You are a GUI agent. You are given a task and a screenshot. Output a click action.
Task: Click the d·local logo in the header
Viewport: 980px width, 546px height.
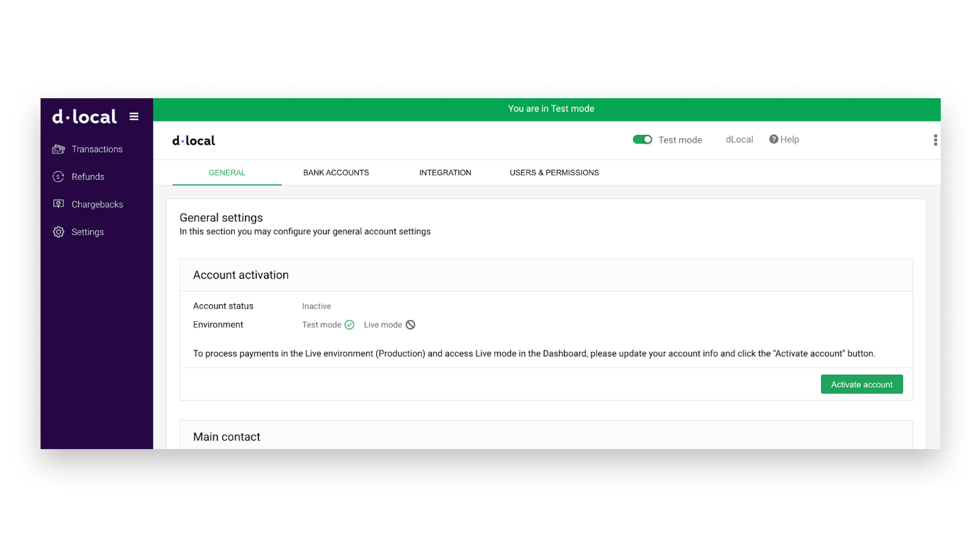pos(194,141)
